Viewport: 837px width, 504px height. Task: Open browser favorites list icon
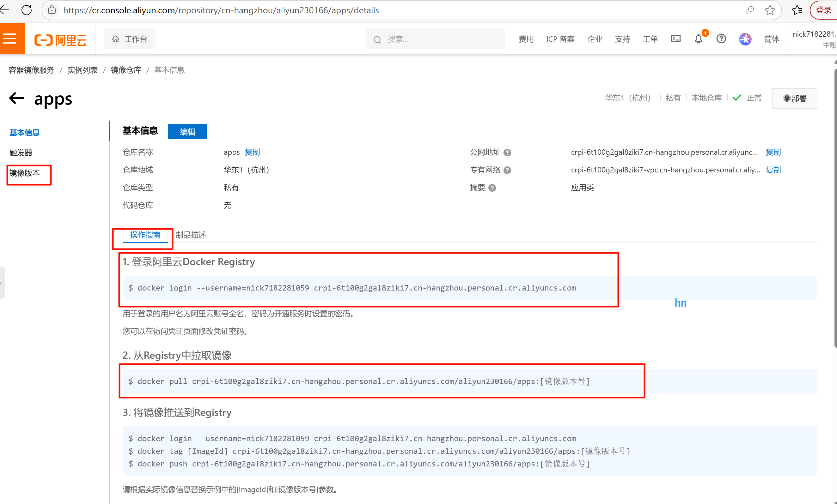pyautogui.click(x=797, y=10)
